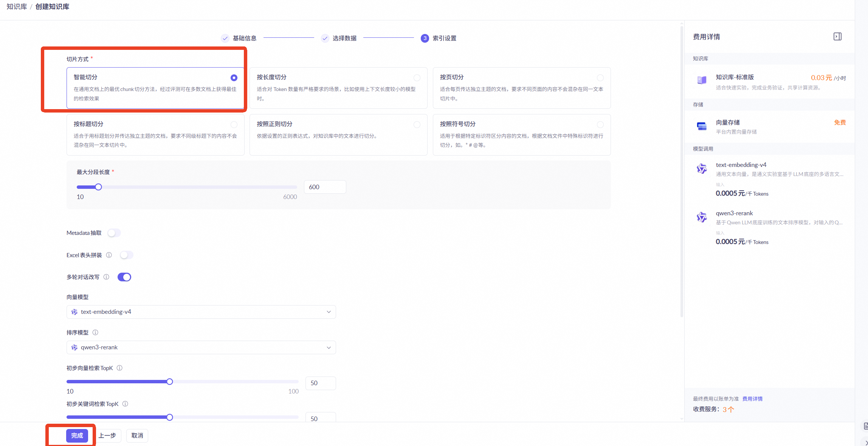Click the 最大分段长度 slider handle
This screenshot has height=446, width=868.
98,187
